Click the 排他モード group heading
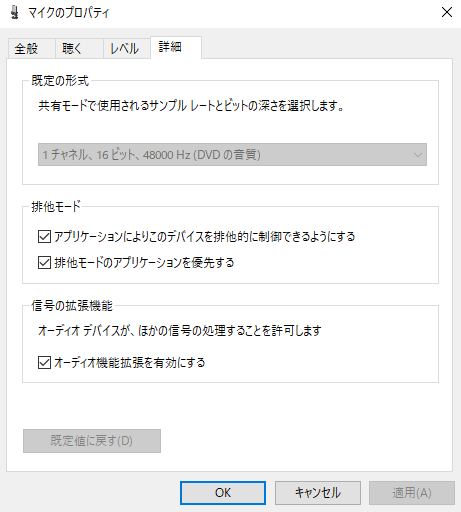 tap(56, 207)
